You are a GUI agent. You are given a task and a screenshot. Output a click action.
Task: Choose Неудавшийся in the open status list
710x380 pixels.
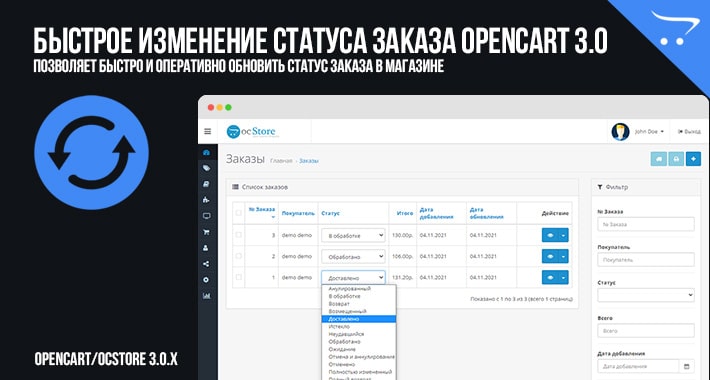tap(359, 334)
